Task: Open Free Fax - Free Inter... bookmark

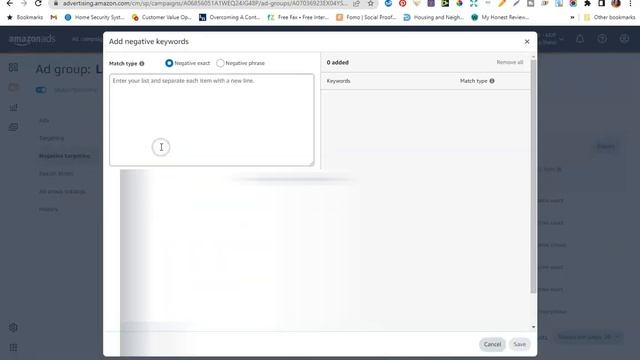Action: click(298, 18)
